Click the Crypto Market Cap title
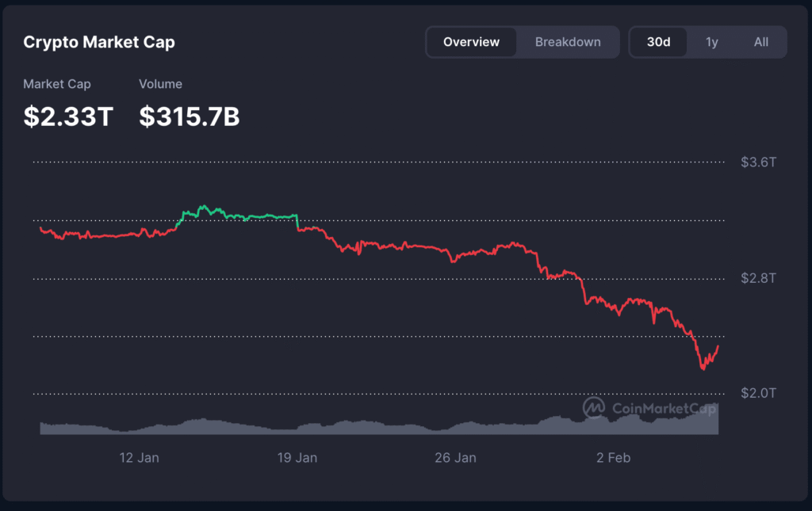Screen dimensions: 812x511 click(99, 42)
